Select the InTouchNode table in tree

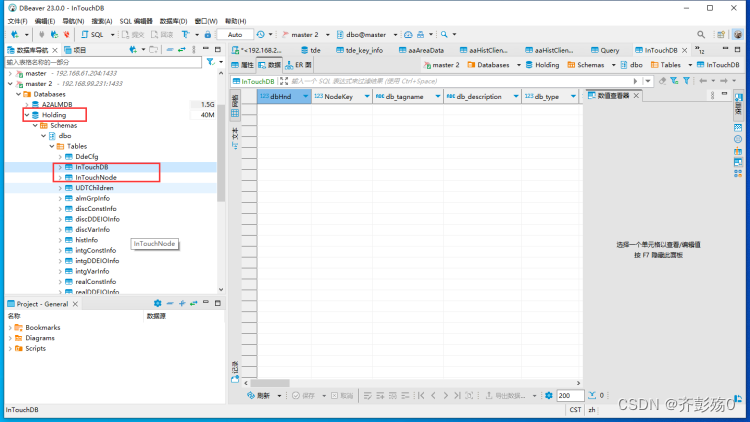coord(96,178)
